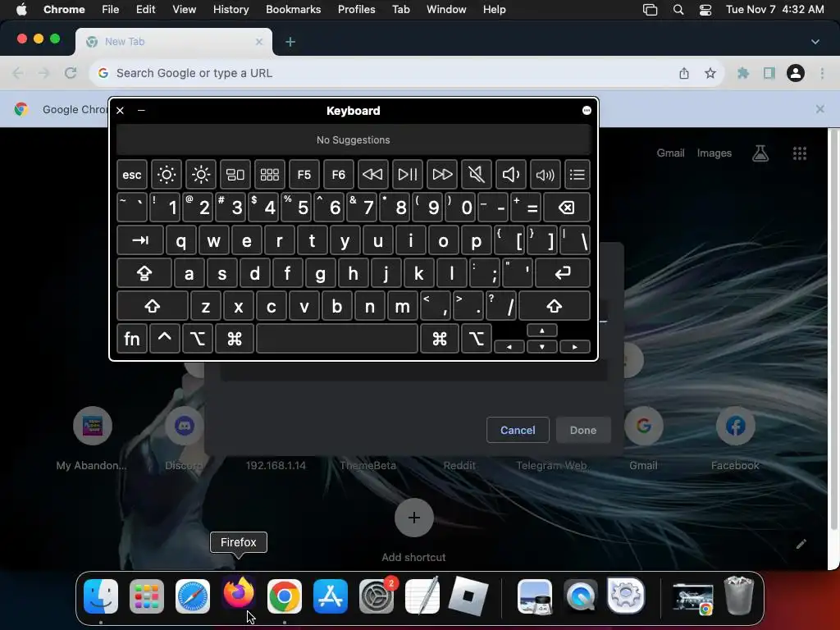Open TextEdit from the Dock

422,596
